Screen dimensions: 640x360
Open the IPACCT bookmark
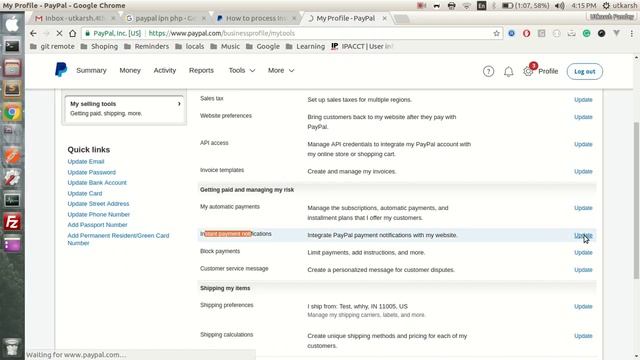(x=362, y=47)
